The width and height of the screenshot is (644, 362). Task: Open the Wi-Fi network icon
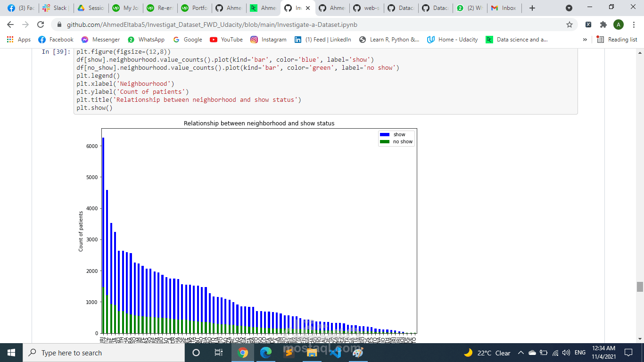click(555, 353)
